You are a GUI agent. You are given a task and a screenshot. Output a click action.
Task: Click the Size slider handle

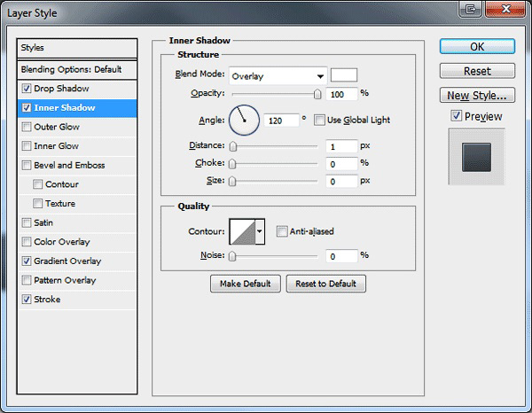tap(232, 182)
